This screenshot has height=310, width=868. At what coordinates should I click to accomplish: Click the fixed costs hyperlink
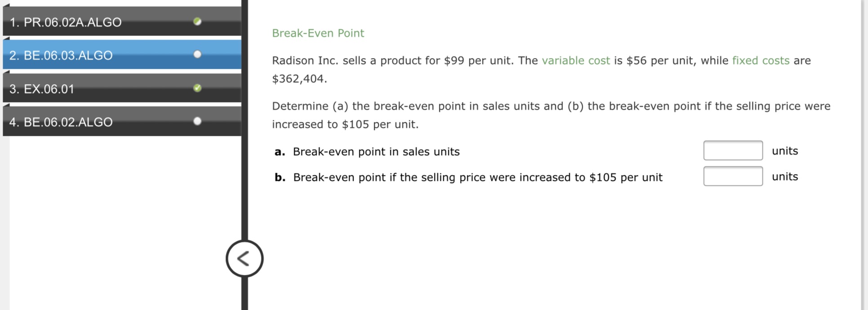pos(761,60)
